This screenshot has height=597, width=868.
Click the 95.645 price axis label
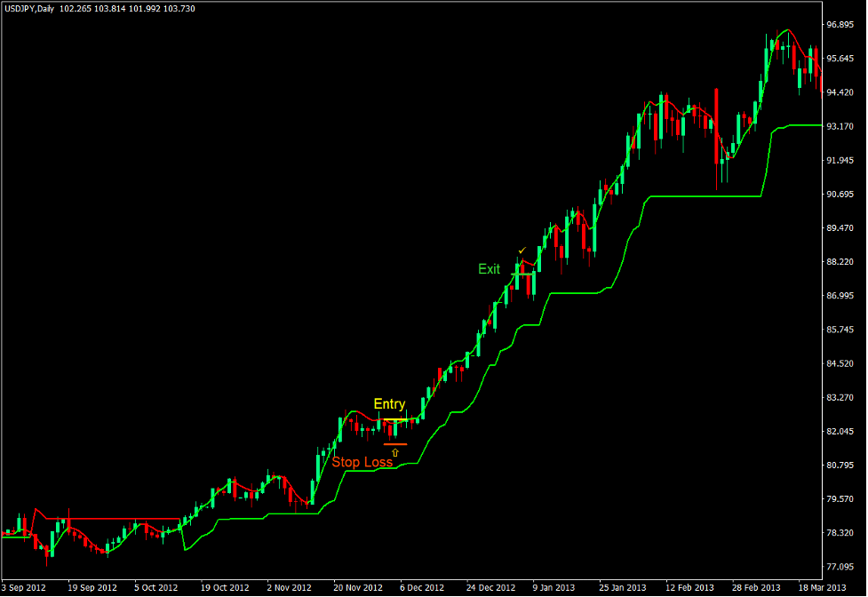pos(840,58)
